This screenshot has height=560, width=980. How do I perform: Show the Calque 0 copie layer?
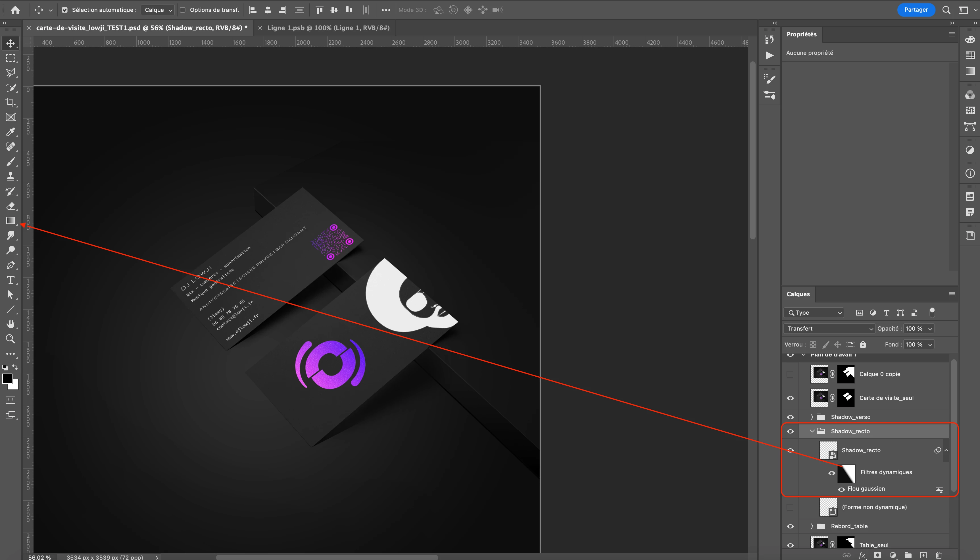tap(790, 374)
